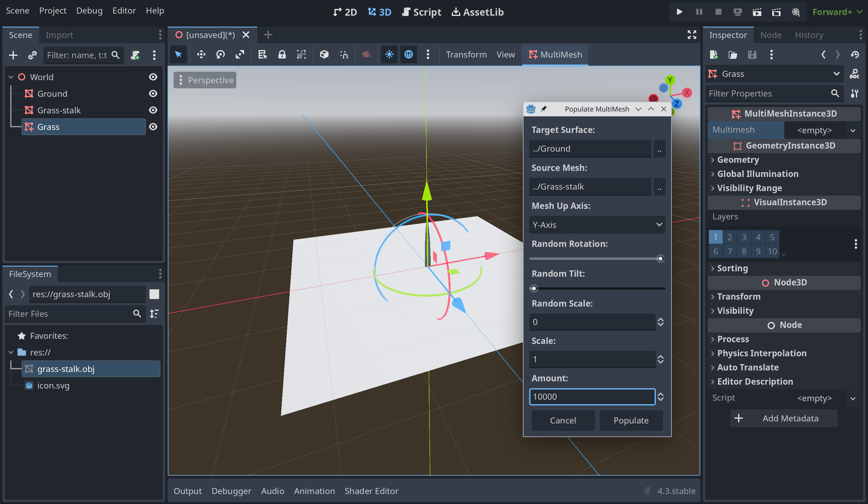Toggle visibility of World node
This screenshot has height=504, width=868.
153,77
